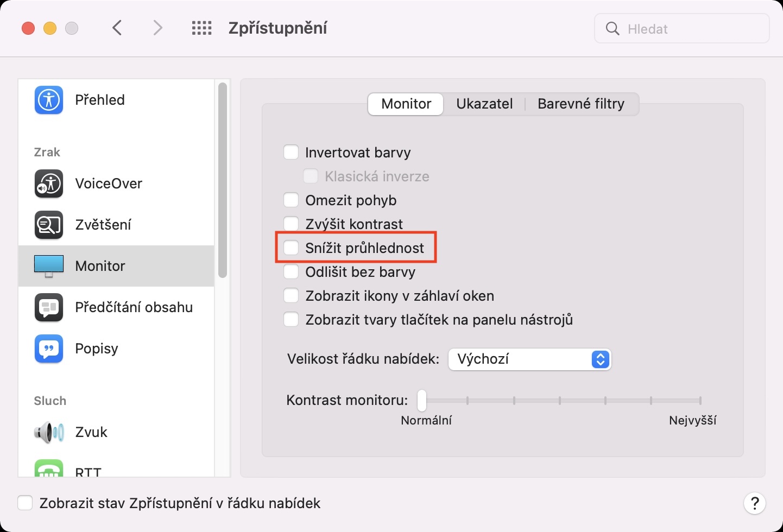The image size is (783, 532).
Task: Click the help question mark button
Action: pos(754,503)
